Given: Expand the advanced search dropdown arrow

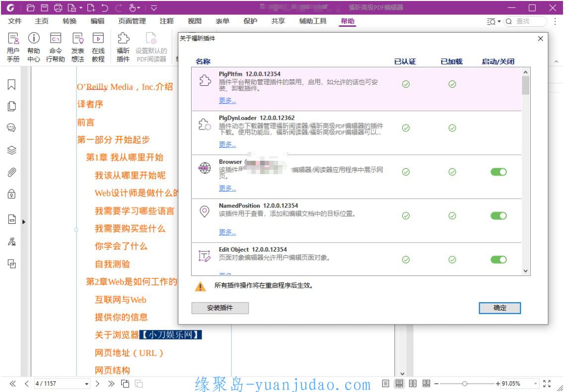Looking at the screenshot, I should click(x=499, y=22).
